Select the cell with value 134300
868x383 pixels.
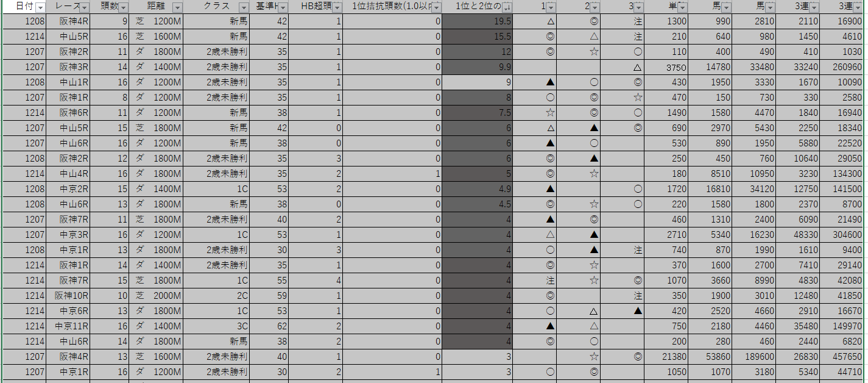[x=841, y=174]
